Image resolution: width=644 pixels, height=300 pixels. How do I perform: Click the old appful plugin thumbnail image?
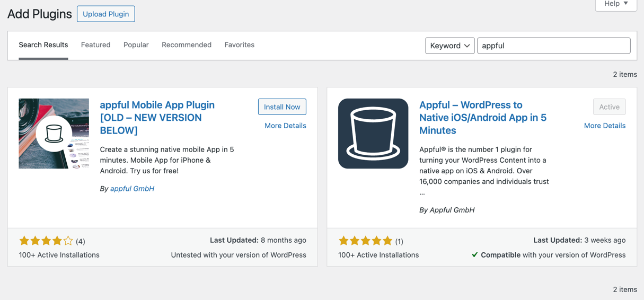(x=54, y=134)
